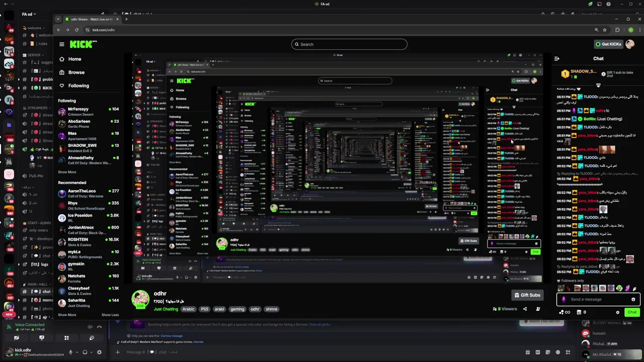
Task: Go back in the browser
Action: click(x=58, y=30)
